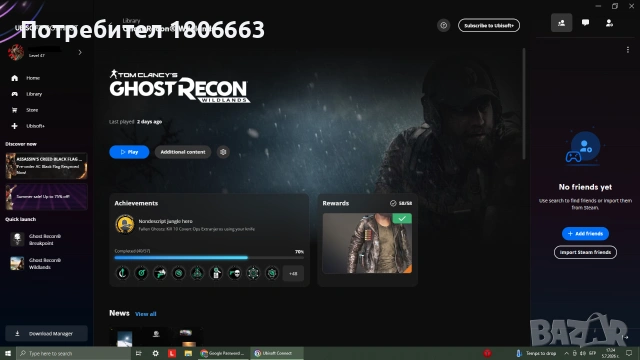
Task: Open the friends panel three-dot menu
Action: click(x=627, y=50)
